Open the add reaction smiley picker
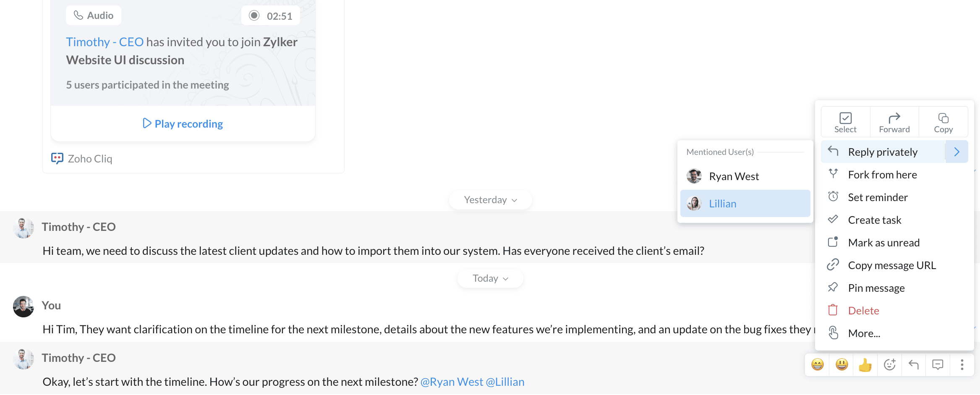 coord(889,365)
